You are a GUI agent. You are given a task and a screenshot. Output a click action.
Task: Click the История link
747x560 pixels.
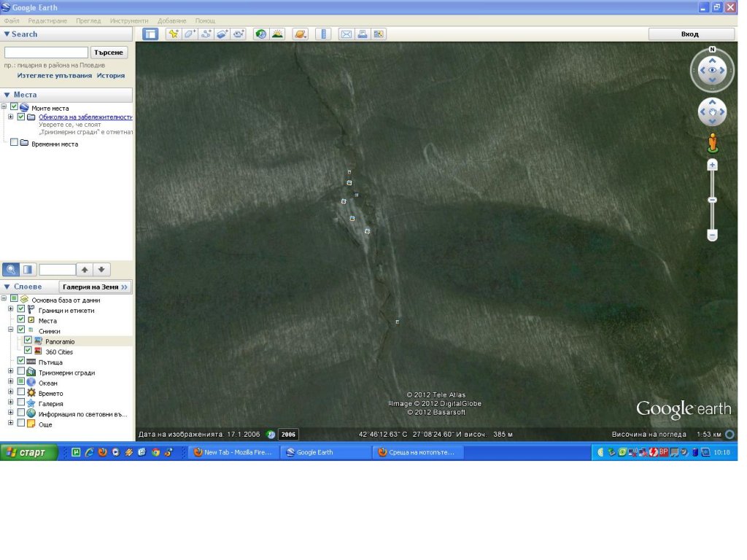pyautogui.click(x=111, y=75)
